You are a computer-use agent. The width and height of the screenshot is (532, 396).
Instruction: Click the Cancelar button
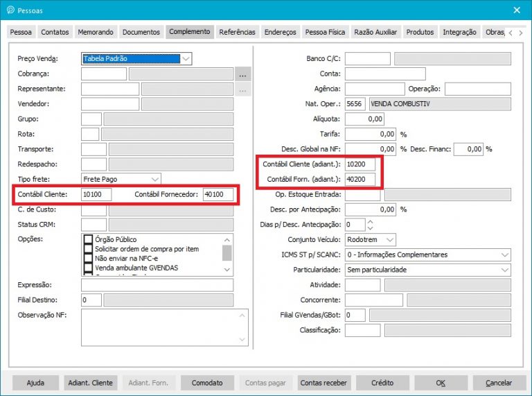(499, 383)
